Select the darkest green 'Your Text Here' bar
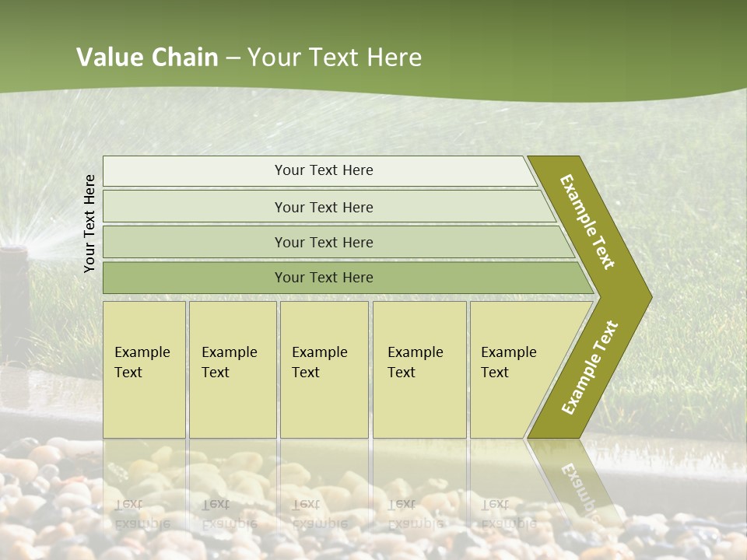This screenshot has width=747, height=560. (348, 278)
